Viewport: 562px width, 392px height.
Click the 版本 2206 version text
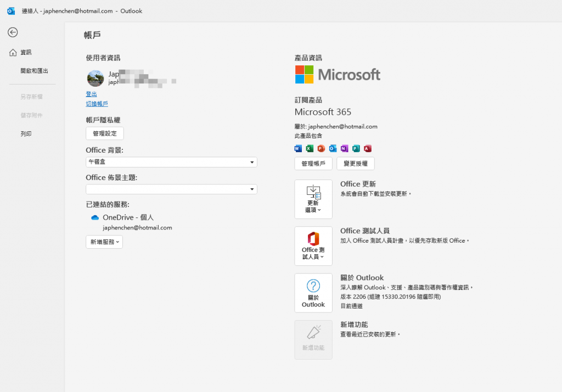(391, 296)
